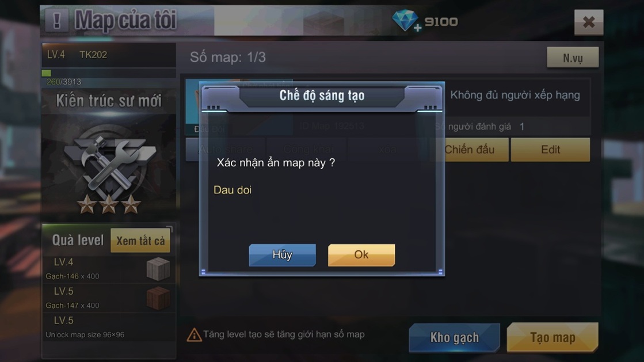The width and height of the screenshot is (644, 362).
Task: Select the LV.5 Unlock map size reward row
Action: pos(109,327)
